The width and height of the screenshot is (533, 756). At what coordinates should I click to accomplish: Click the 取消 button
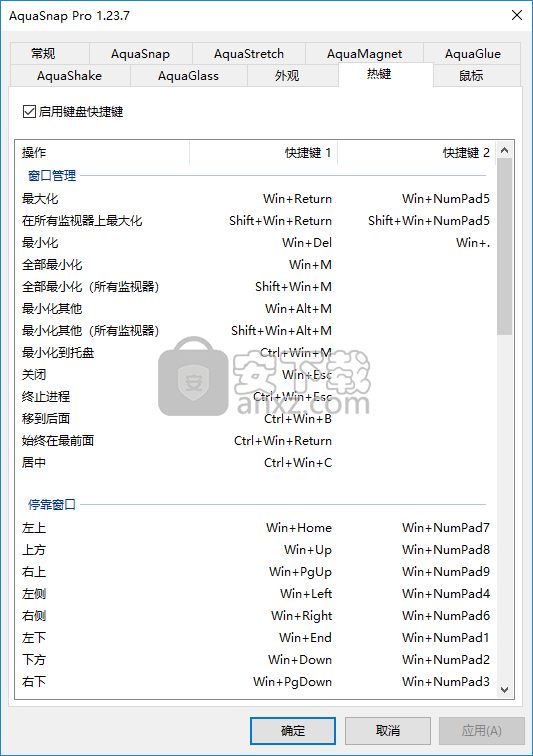click(x=388, y=731)
